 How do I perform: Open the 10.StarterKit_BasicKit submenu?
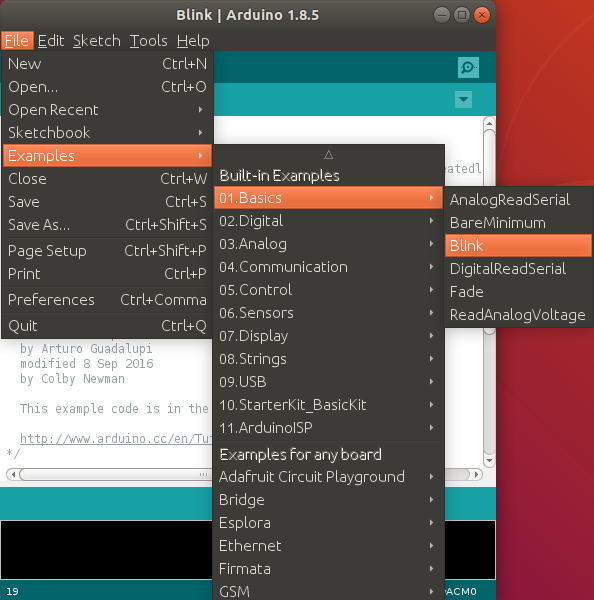(x=328, y=404)
